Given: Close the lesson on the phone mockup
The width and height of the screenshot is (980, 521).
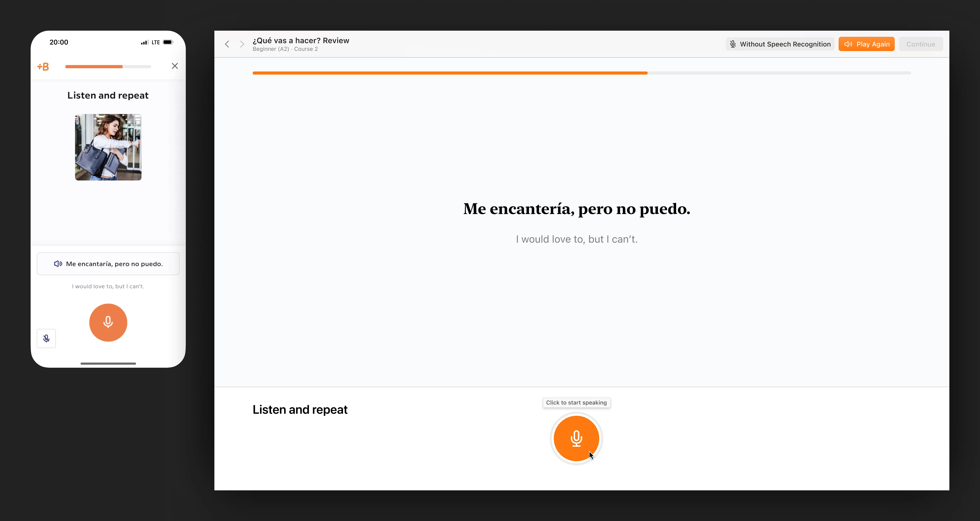Looking at the screenshot, I should click(x=175, y=66).
